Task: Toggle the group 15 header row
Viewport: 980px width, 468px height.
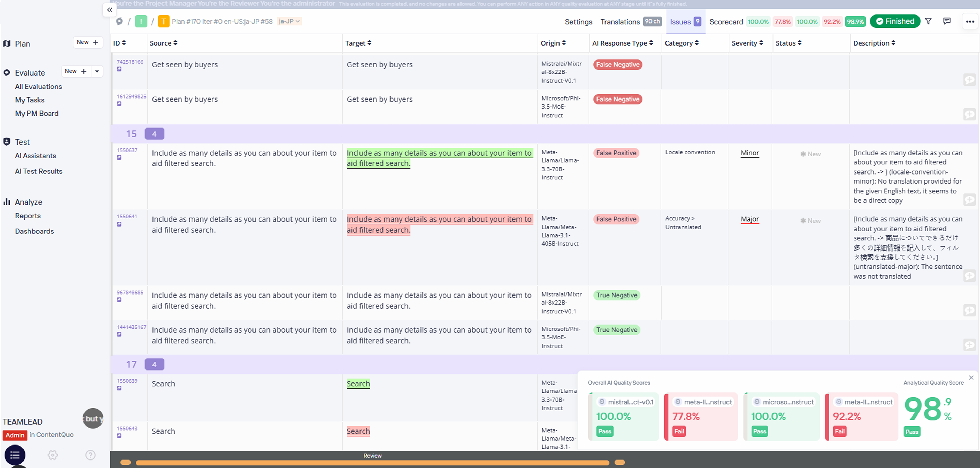Action: coord(132,134)
